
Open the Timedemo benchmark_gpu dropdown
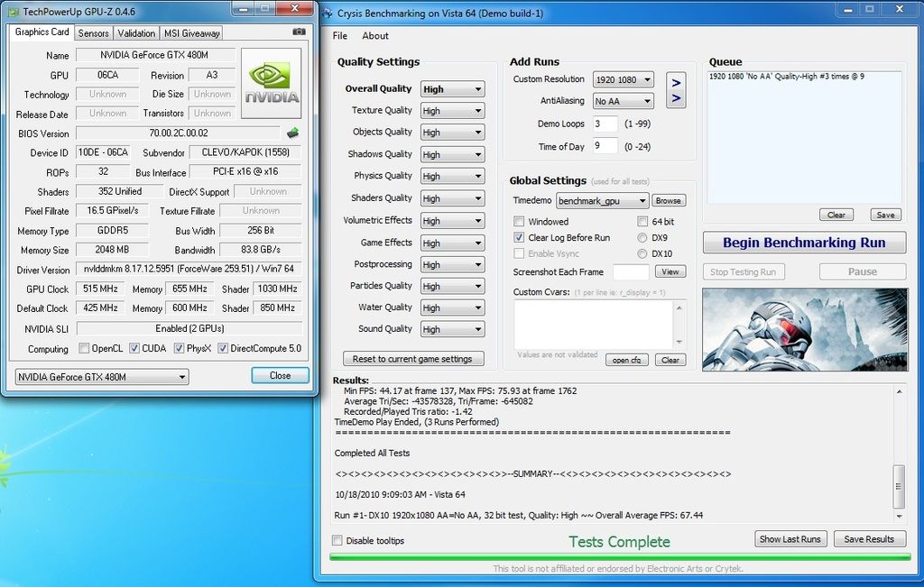click(x=602, y=201)
